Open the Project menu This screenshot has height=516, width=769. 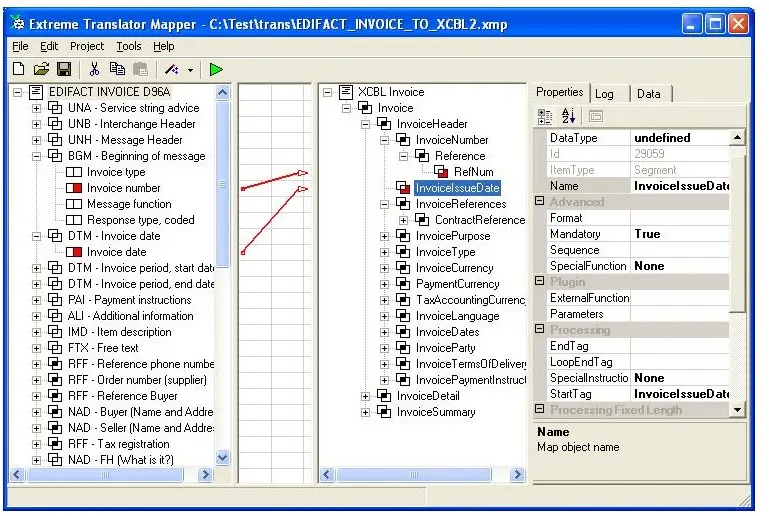pos(87,46)
